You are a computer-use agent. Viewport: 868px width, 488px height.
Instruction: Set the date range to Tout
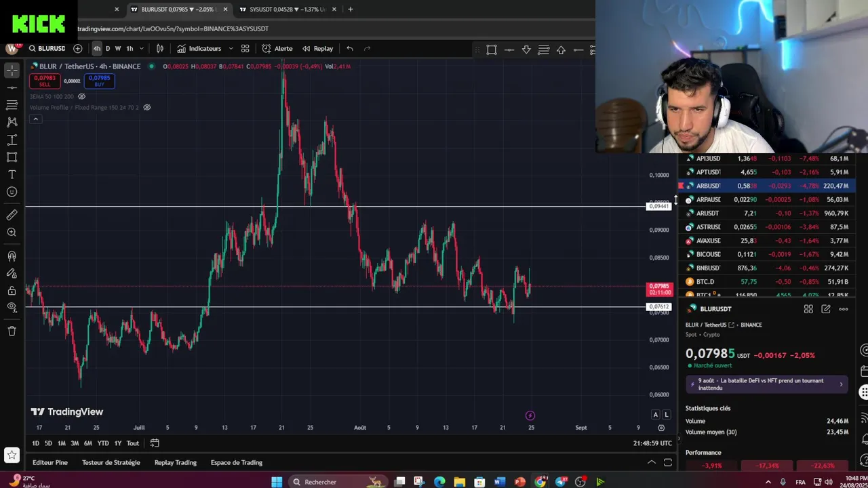(x=133, y=443)
